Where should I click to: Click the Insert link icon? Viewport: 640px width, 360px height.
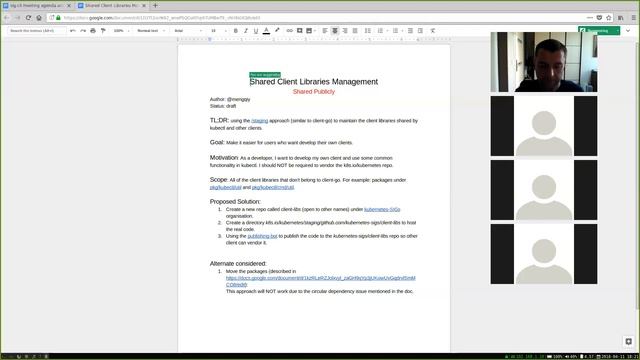tap(289, 31)
